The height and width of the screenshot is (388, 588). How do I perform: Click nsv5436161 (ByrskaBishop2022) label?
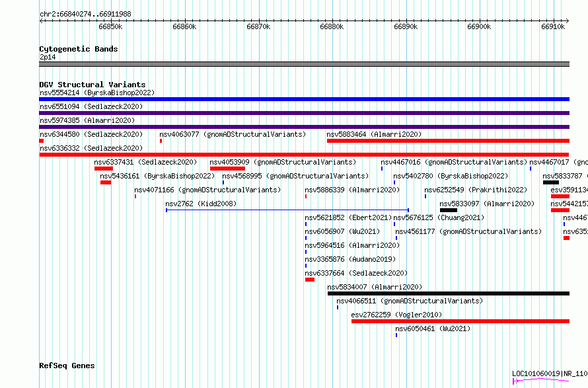point(157,176)
